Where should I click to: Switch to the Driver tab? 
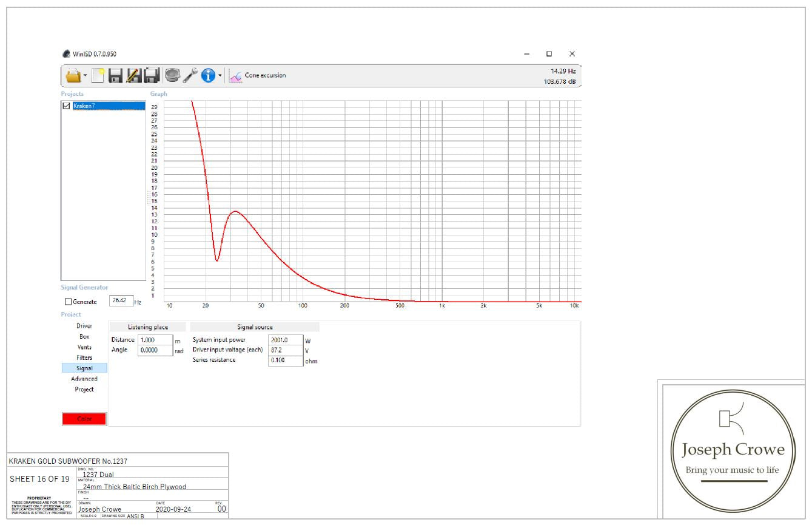point(84,326)
